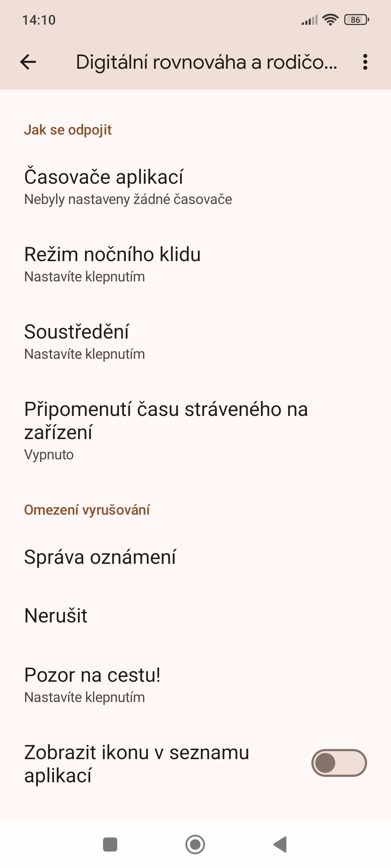
Task: Tap the Wi-Fi status icon
Action: pyautogui.click(x=330, y=20)
